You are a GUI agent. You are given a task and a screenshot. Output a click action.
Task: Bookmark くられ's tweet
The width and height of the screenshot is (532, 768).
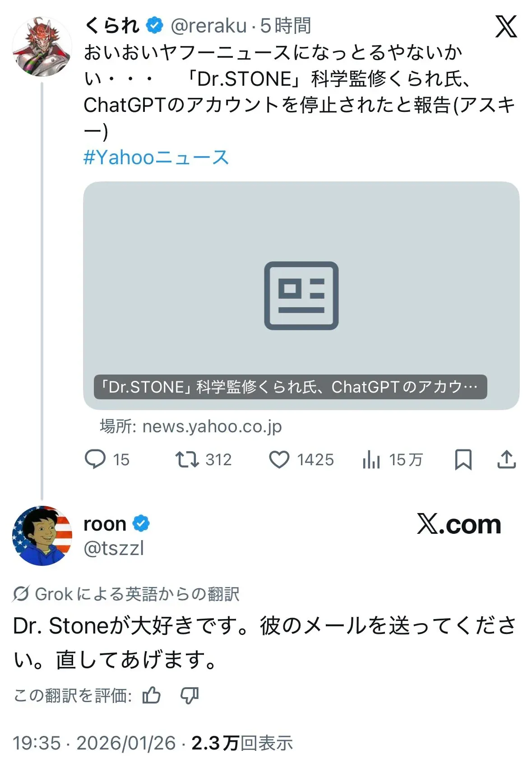point(464,459)
